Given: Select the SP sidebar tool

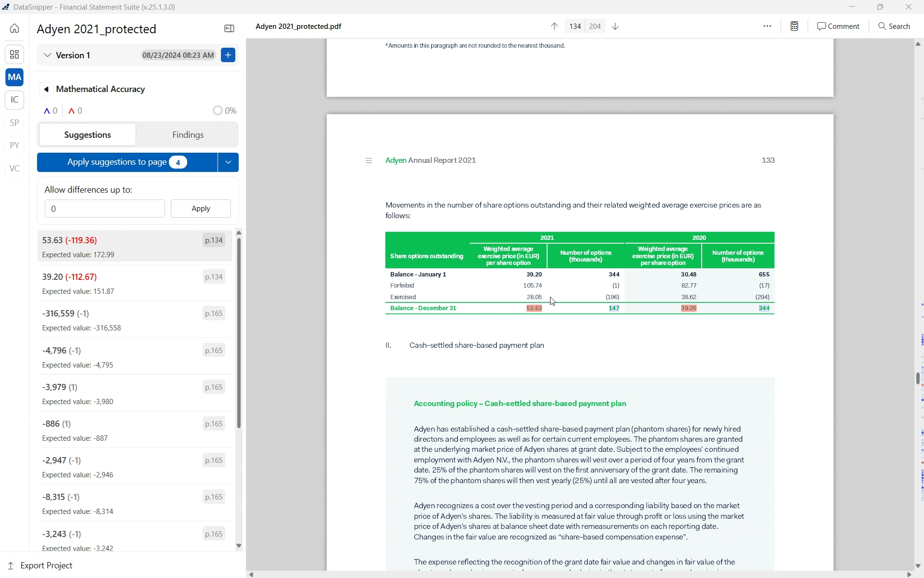Looking at the screenshot, I should pos(14,123).
